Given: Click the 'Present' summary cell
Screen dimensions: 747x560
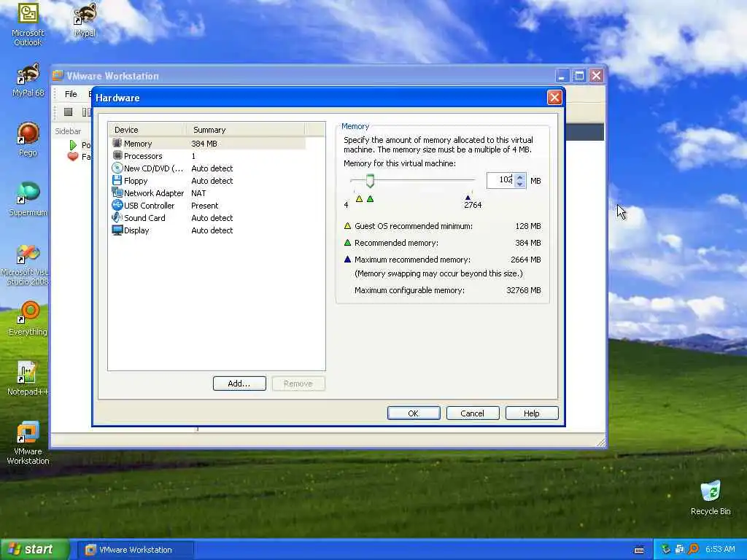Looking at the screenshot, I should 205,205.
